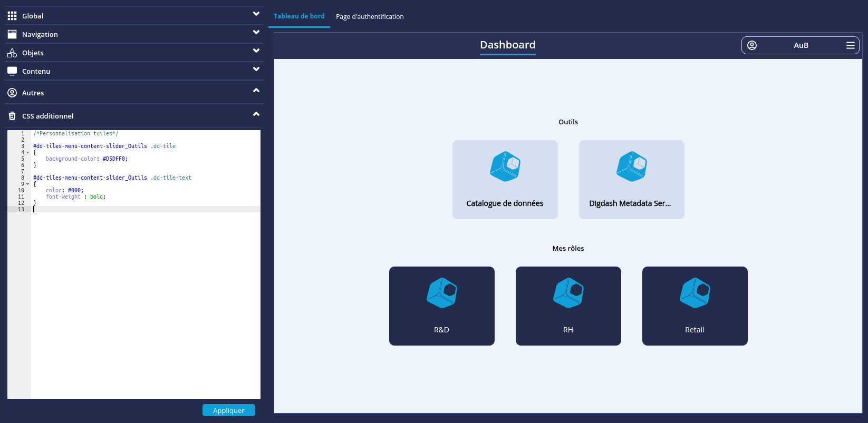Image resolution: width=868 pixels, height=423 pixels.
Task: Collapse the Autres section chevron
Action: click(x=256, y=91)
